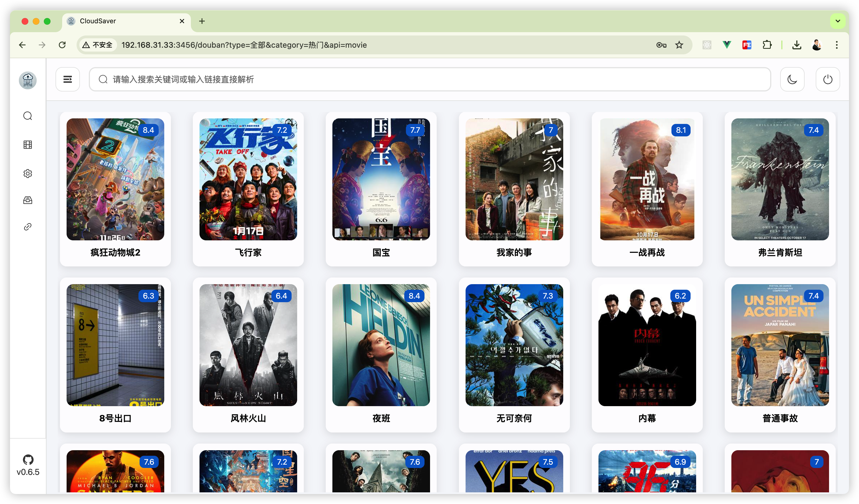
Task: Click the sidebar search icon
Action: point(28,116)
